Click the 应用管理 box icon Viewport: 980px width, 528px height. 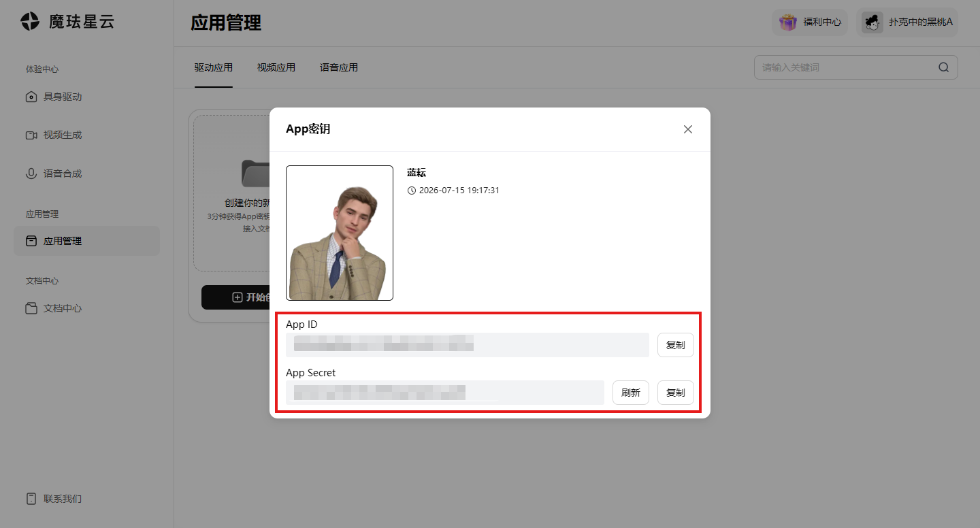[31, 241]
